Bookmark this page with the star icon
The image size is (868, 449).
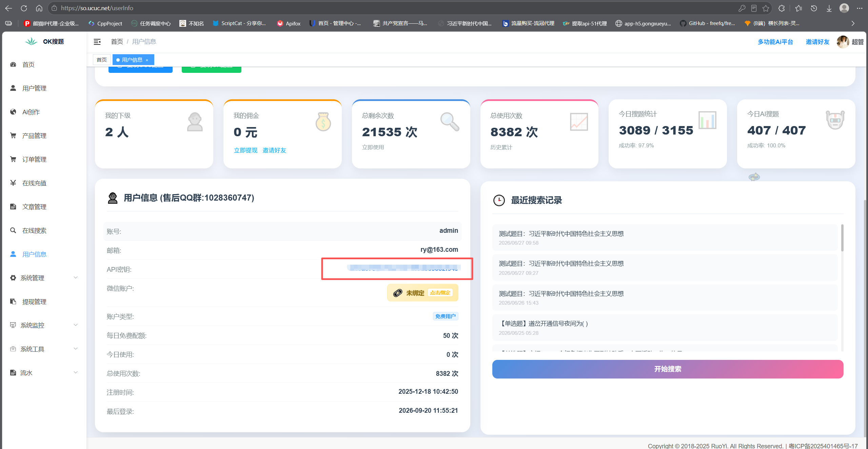pos(766,8)
